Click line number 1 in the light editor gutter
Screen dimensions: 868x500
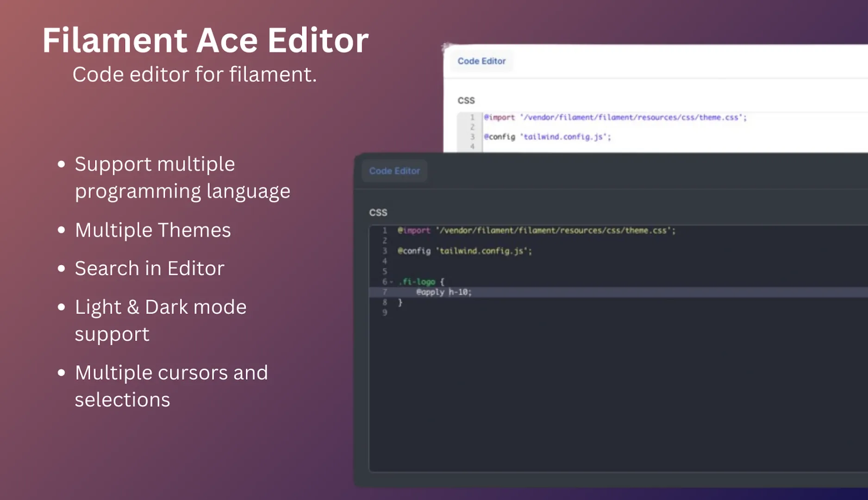coord(472,117)
